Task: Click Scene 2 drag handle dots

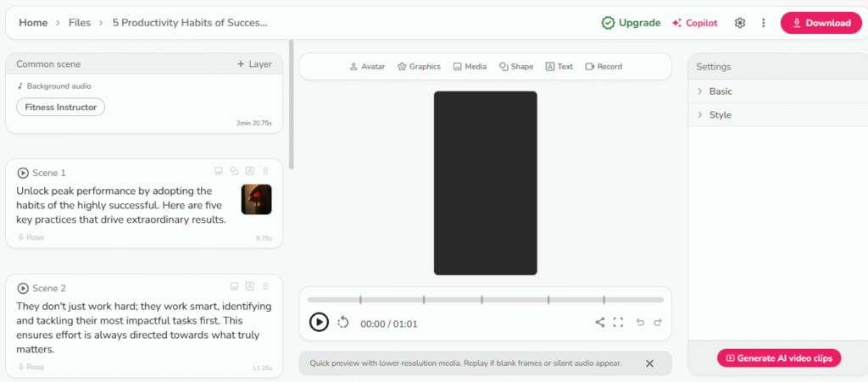Action: point(265,285)
